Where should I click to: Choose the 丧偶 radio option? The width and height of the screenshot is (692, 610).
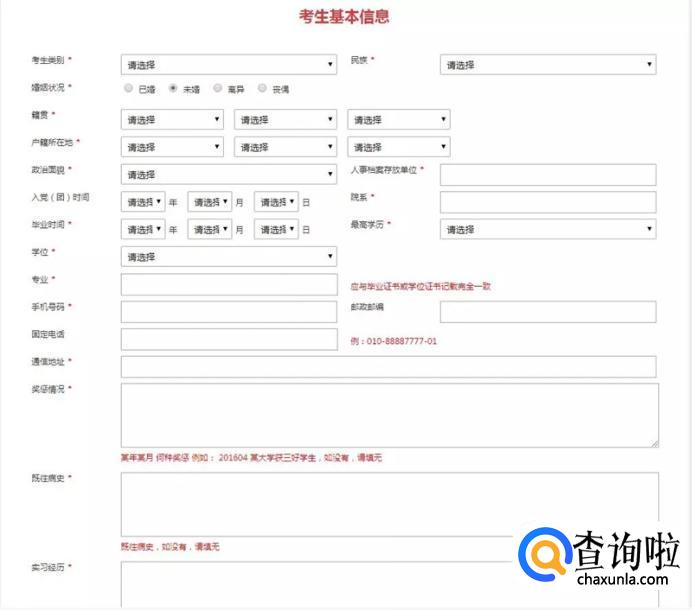point(263,88)
